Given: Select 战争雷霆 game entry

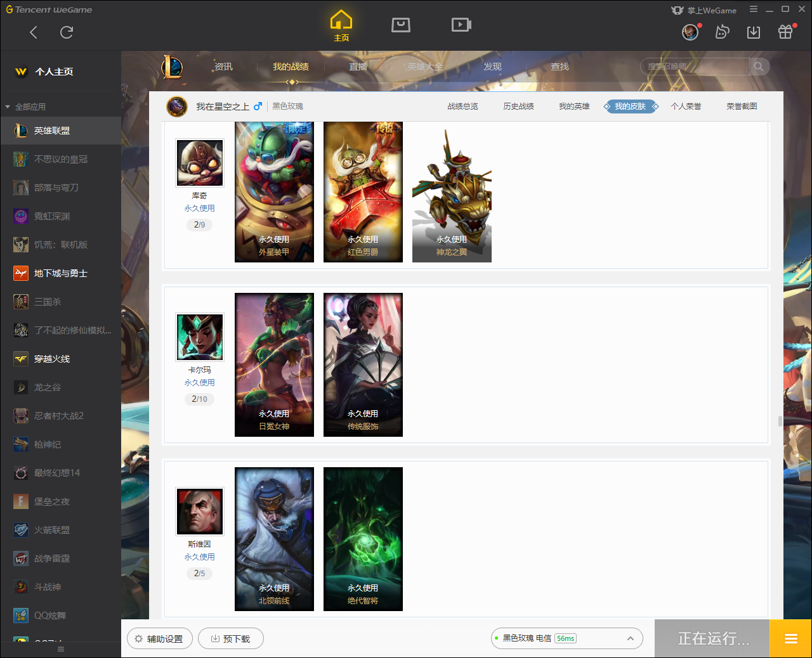Looking at the screenshot, I should click(x=60, y=558).
